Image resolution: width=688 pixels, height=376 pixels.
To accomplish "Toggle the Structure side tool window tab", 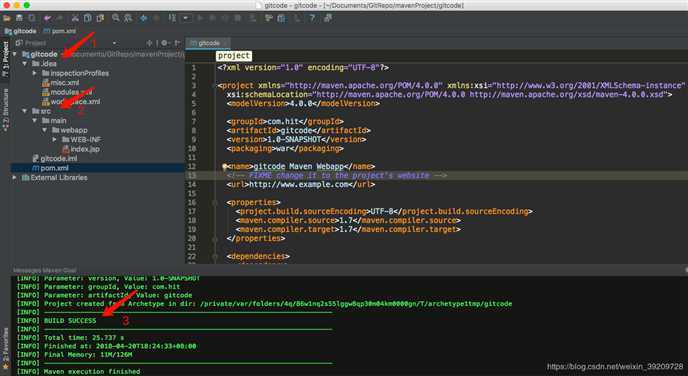I will click(5, 110).
